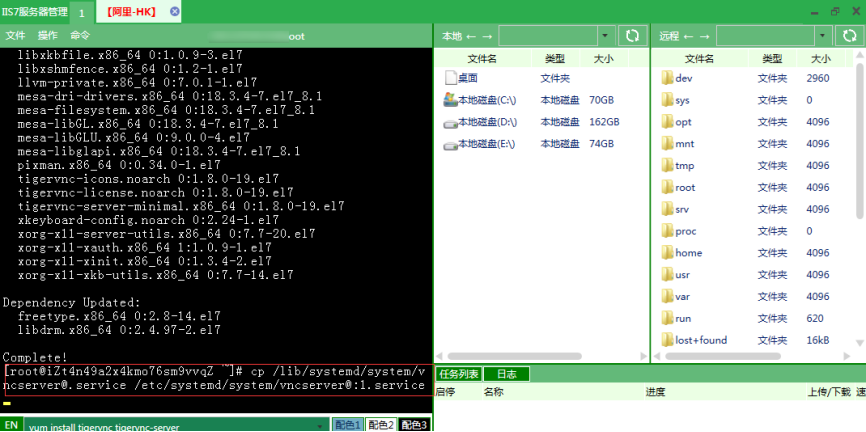The width and height of the screenshot is (866, 432).
Task: Expand the local path dropdown arrow
Action: (605, 36)
